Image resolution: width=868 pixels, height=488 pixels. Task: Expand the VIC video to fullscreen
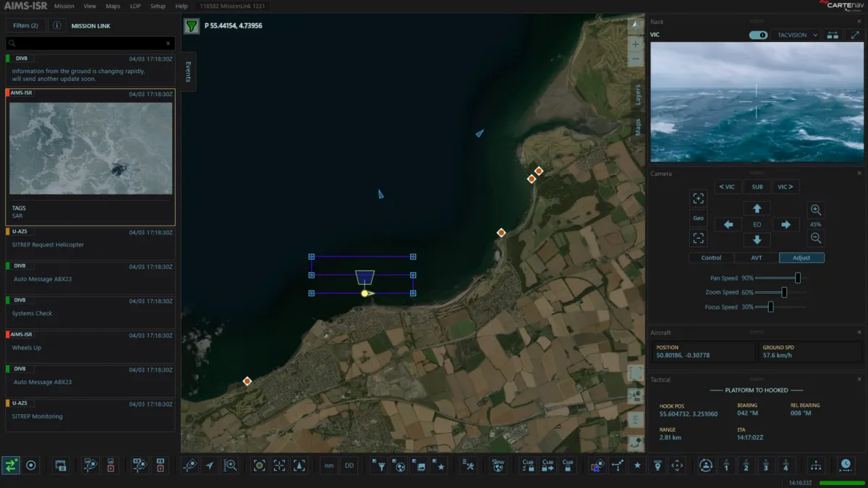point(855,35)
